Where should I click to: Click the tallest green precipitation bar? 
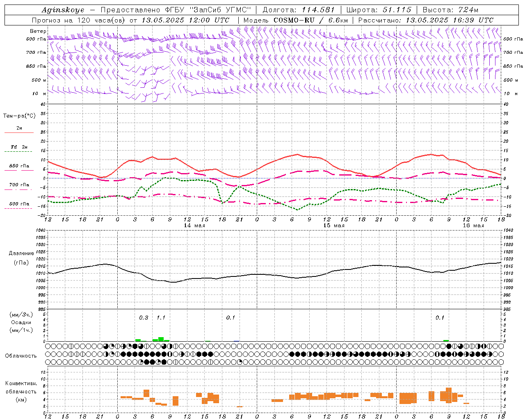point(161,339)
